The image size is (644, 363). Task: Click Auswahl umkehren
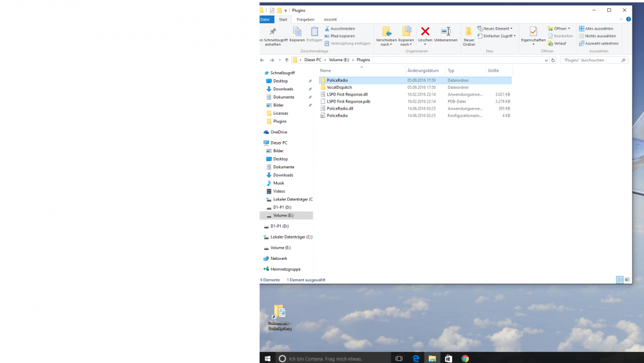pyautogui.click(x=598, y=43)
